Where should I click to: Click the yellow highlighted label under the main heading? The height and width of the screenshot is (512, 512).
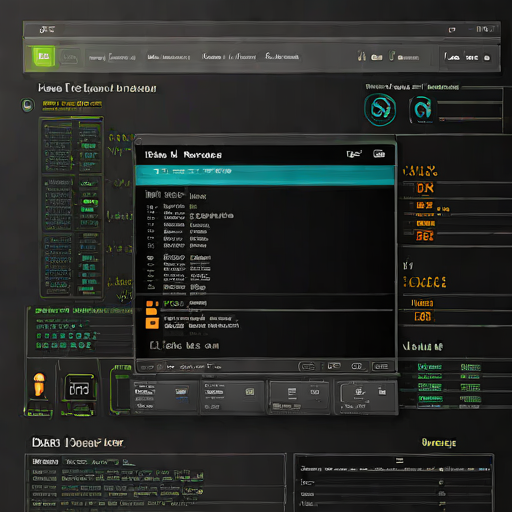72,105
